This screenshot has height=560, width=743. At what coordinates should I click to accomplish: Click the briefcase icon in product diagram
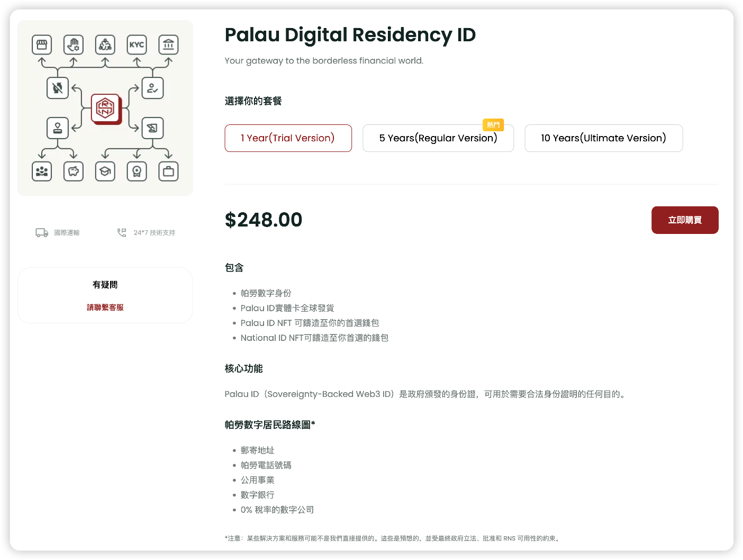[169, 171]
